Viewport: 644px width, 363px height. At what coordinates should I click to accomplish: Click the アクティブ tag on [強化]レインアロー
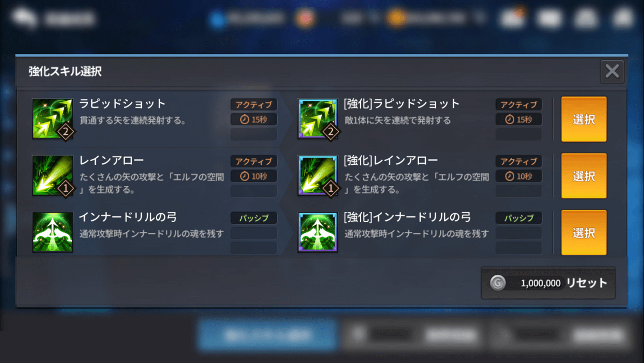[x=519, y=161]
